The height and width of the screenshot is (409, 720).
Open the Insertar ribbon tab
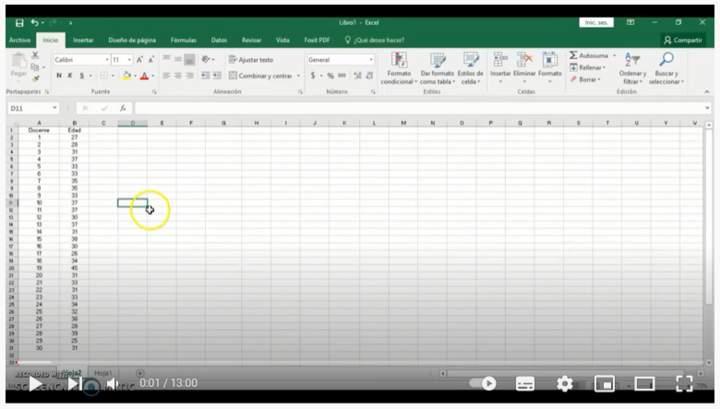coord(83,40)
